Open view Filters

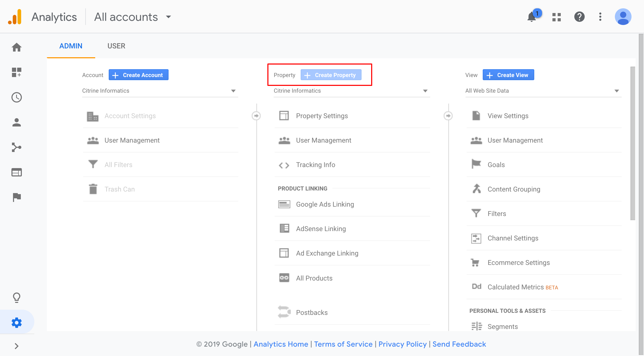(544, 214)
